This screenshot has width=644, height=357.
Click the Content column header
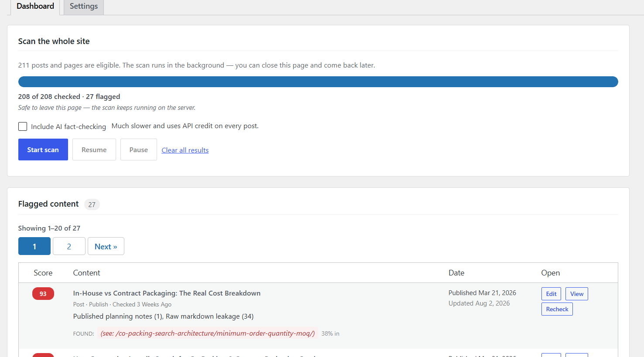pyautogui.click(x=86, y=273)
